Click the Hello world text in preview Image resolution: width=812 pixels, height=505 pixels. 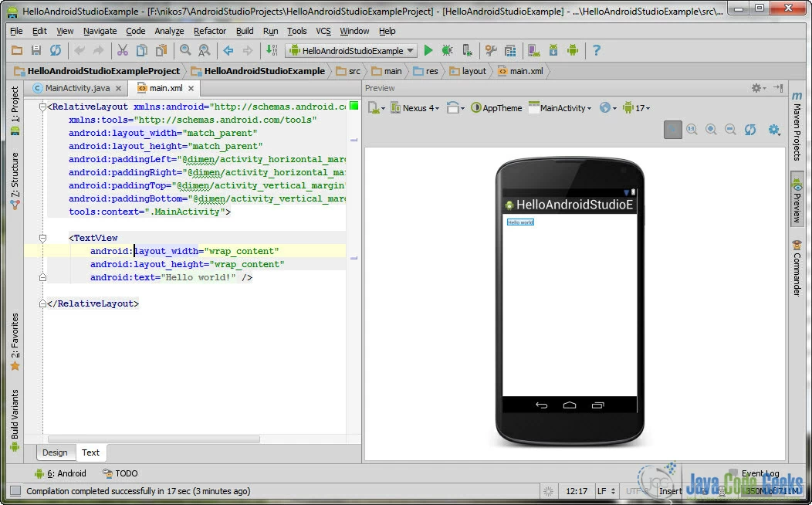click(x=520, y=222)
